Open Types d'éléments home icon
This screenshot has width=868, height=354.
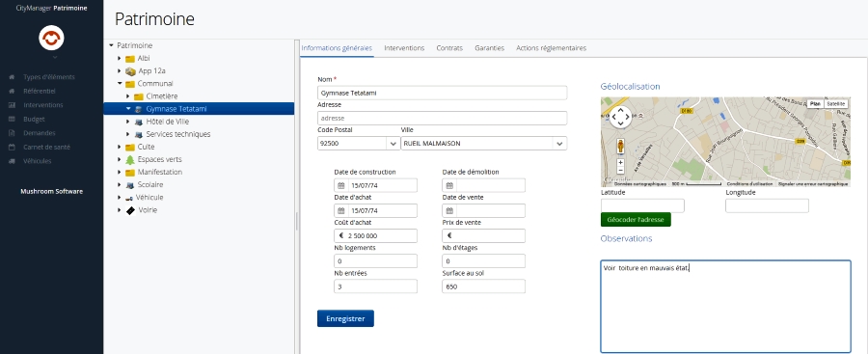click(x=12, y=77)
